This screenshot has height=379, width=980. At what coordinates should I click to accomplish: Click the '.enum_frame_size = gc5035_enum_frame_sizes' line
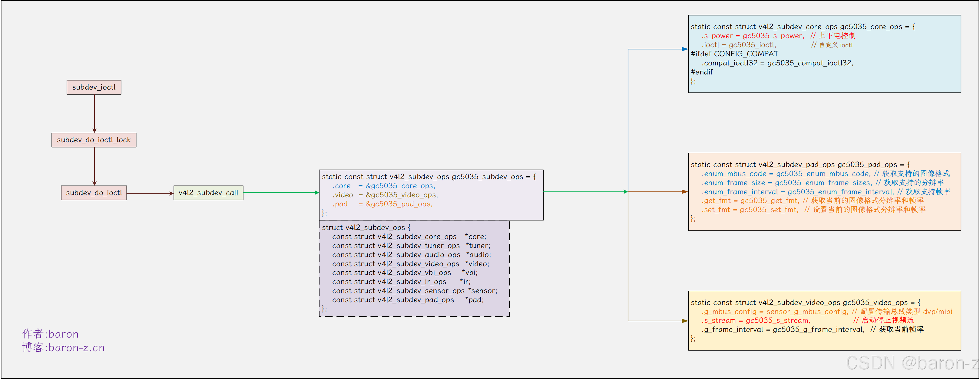coord(823,183)
